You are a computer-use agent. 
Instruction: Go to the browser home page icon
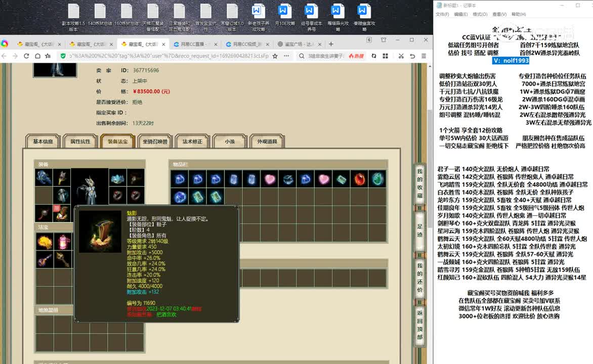[37, 56]
